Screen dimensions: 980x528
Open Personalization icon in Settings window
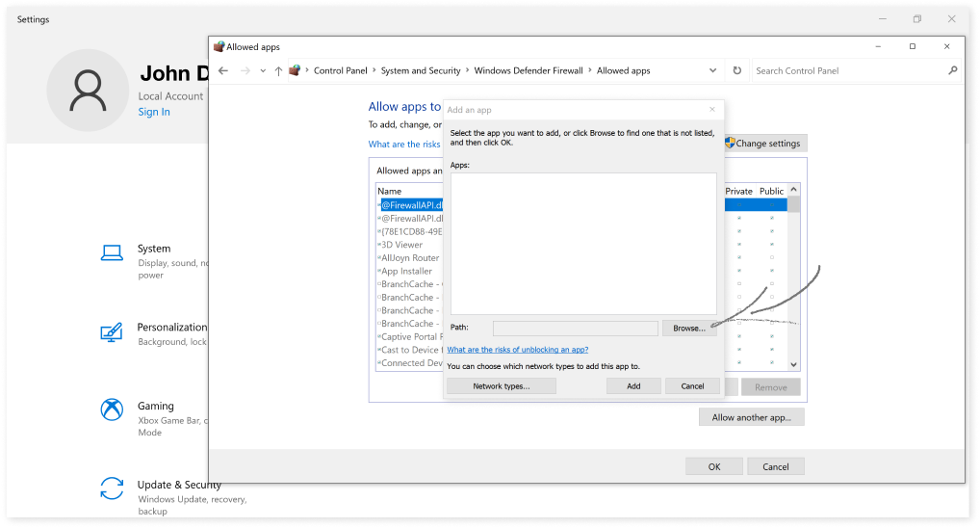(112, 332)
